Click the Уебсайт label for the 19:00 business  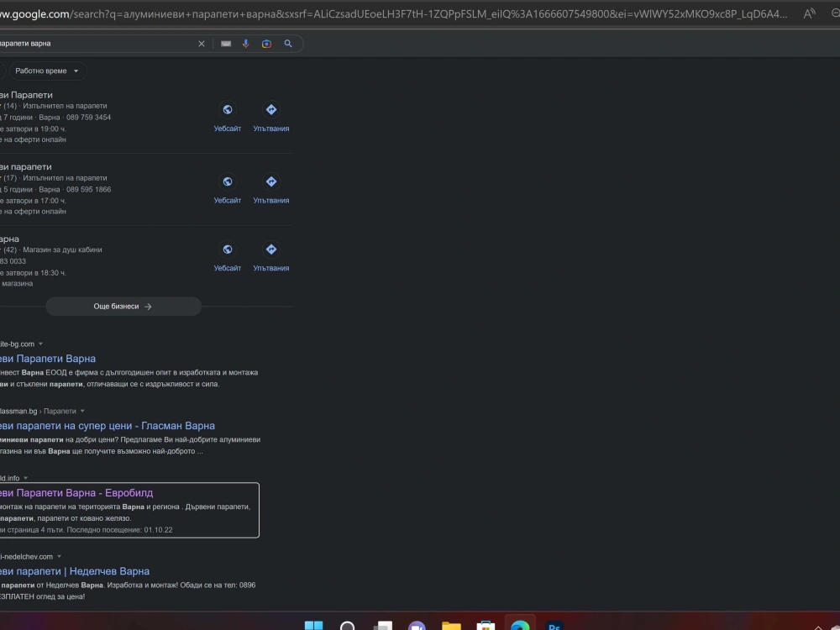(228, 129)
